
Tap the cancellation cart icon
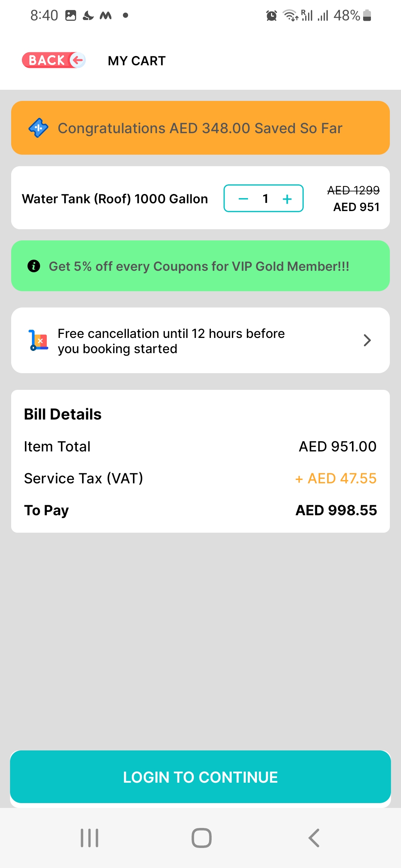pyautogui.click(x=39, y=340)
